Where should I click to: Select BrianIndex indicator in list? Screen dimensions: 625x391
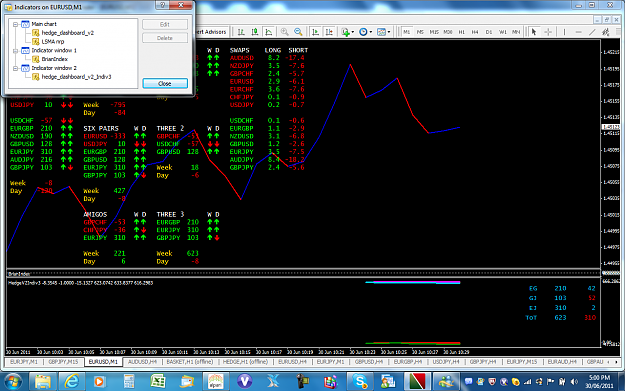(x=55, y=59)
